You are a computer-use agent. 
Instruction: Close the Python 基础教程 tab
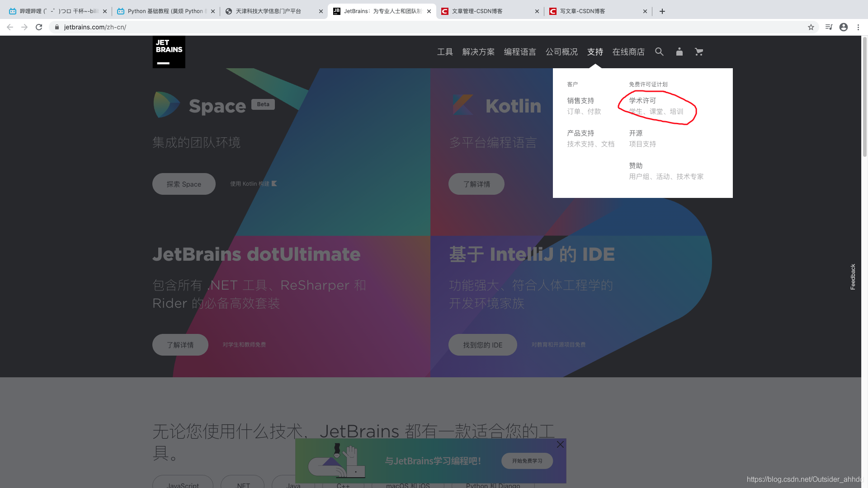pyautogui.click(x=213, y=11)
